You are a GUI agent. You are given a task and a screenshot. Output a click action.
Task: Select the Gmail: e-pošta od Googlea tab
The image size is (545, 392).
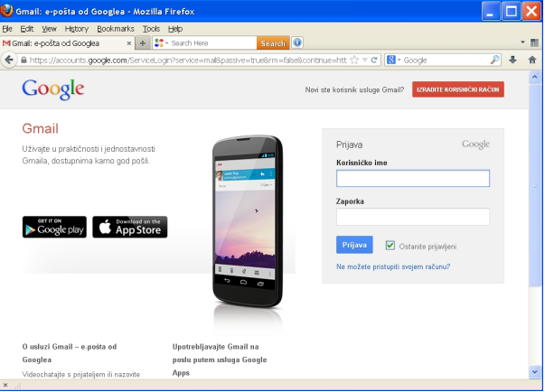pyautogui.click(x=67, y=43)
